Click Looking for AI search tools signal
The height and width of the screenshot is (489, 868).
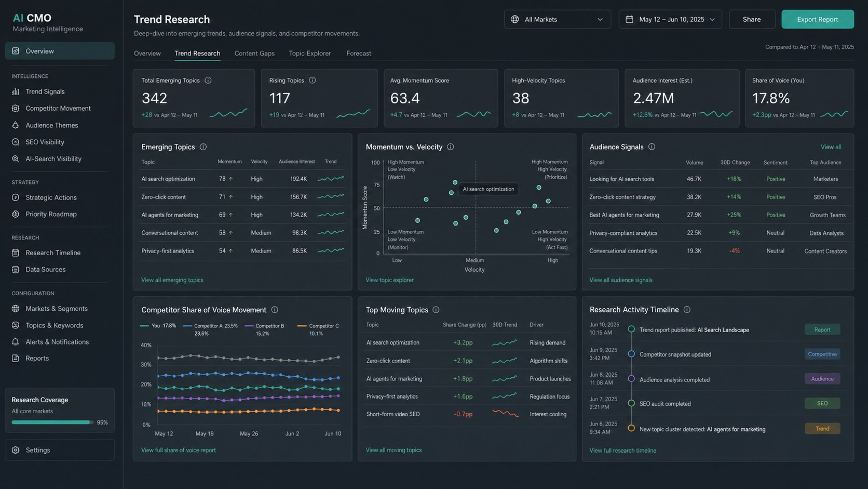click(x=621, y=179)
